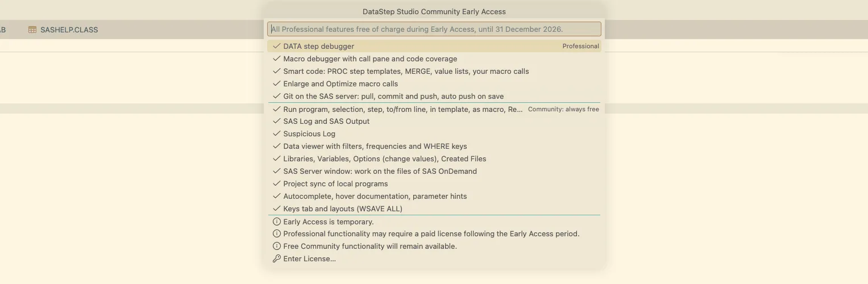Select Run program, selection, step entry

[434, 109]
